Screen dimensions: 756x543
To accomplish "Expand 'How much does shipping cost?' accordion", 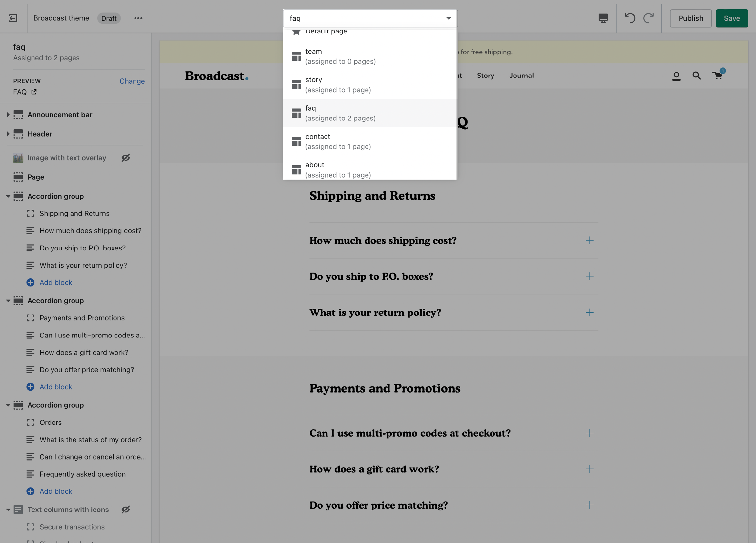I will pyautogui.click(x=589, y=241).
